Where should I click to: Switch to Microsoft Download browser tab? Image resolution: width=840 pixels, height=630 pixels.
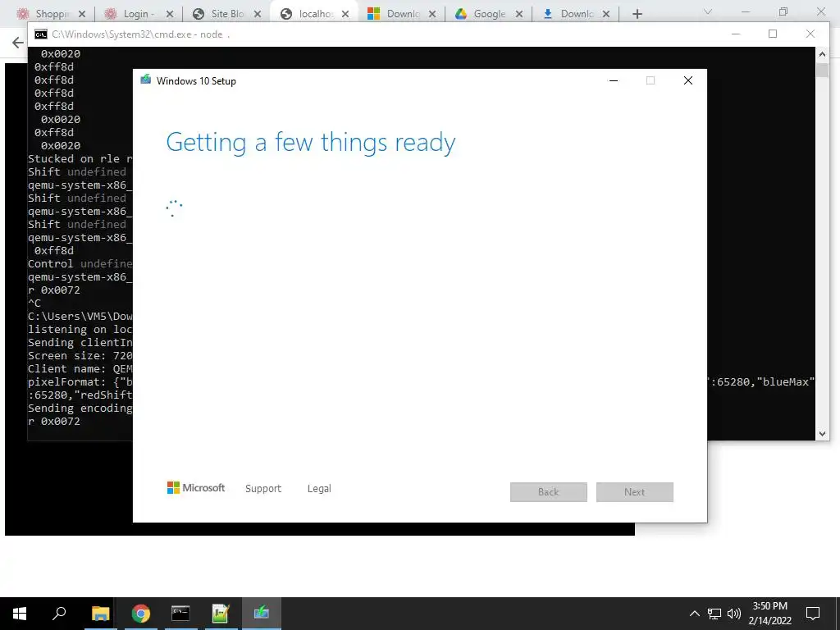tap(402, 14)
